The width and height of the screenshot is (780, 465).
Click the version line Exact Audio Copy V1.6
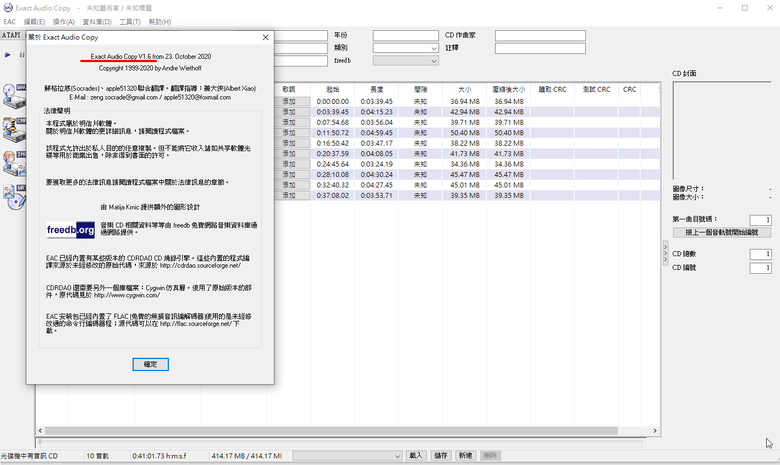click(x=120, y=56)
